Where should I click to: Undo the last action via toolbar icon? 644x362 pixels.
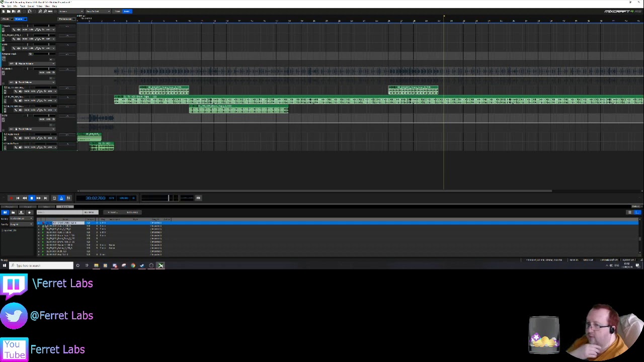pos(30,11)
